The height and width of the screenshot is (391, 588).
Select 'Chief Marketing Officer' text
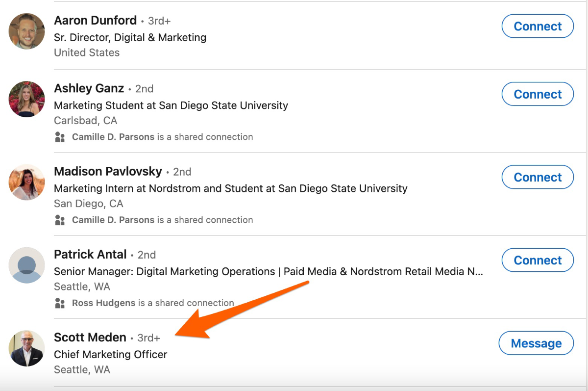click(110, 354)
